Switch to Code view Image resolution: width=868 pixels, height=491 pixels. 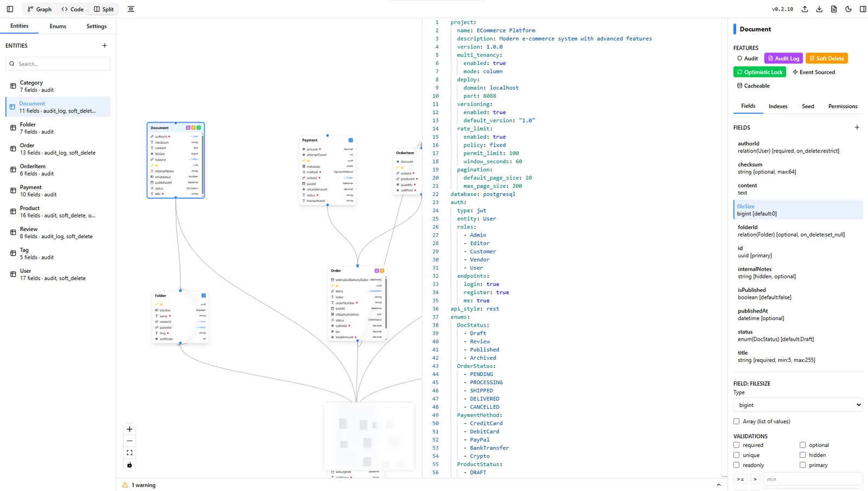point(73,9)
